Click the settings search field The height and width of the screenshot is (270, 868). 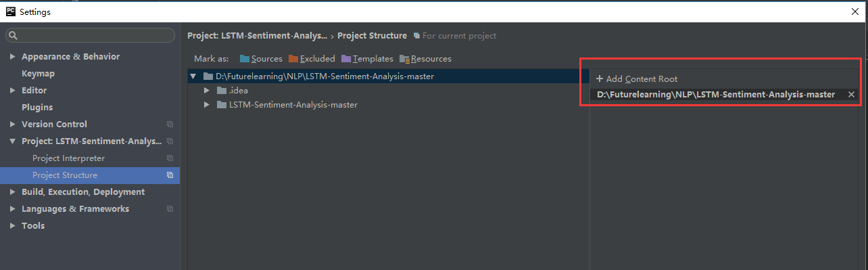tap(90, 35)
